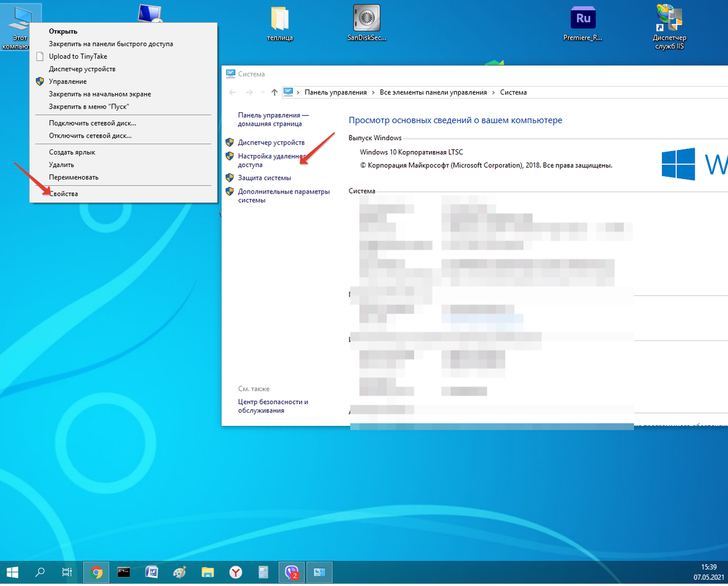Open 'Панель управления — домашняя страница' link
Image resolution: width=728 pixels, height=586 pixels.
tap(273, 119)
